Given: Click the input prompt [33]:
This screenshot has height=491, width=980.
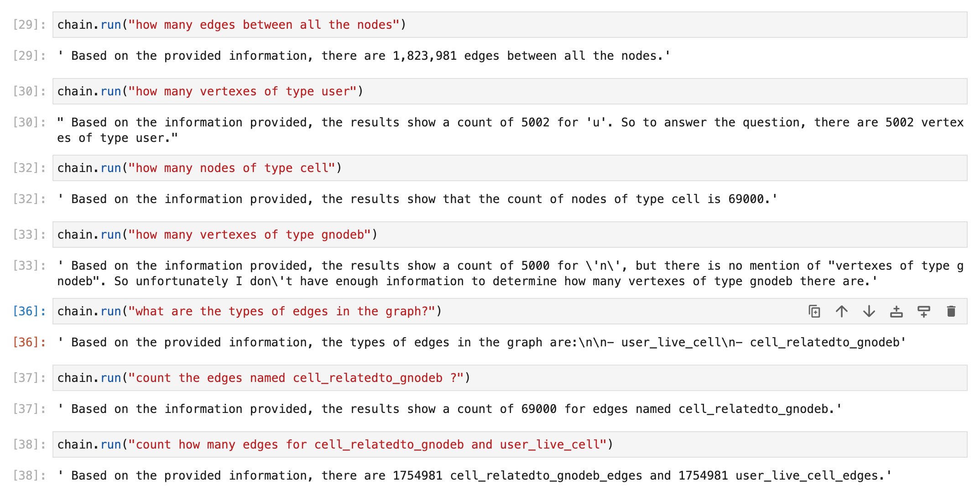Looking at the screenshot, I should click(x=30, y=235).
